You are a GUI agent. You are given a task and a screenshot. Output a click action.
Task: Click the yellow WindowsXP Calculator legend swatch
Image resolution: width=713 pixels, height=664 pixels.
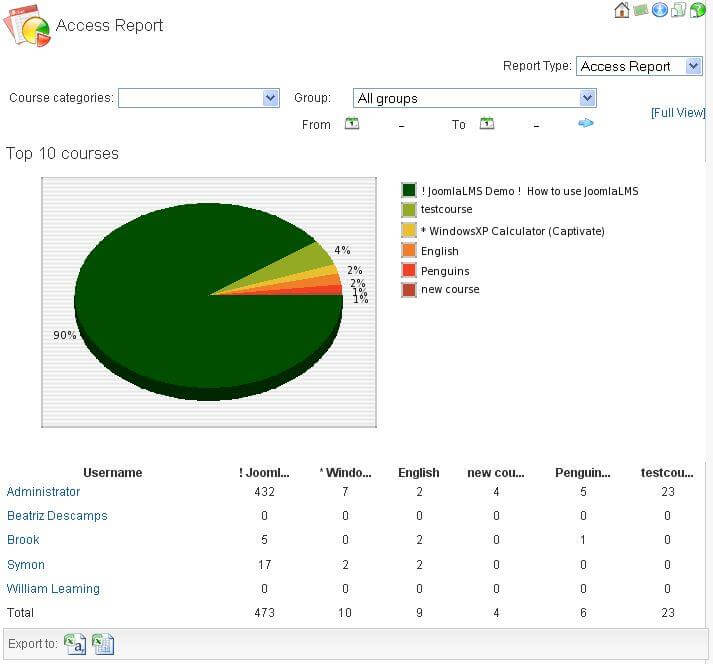coord(409,230)
